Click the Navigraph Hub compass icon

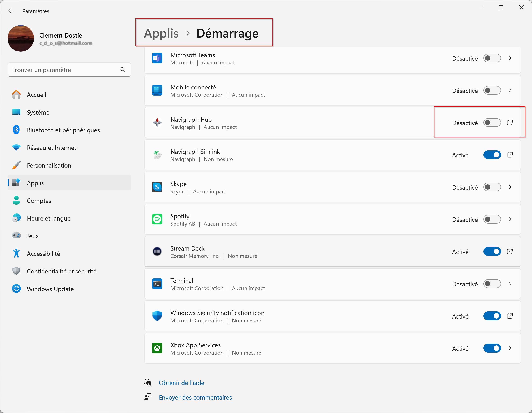click(157, 123)
